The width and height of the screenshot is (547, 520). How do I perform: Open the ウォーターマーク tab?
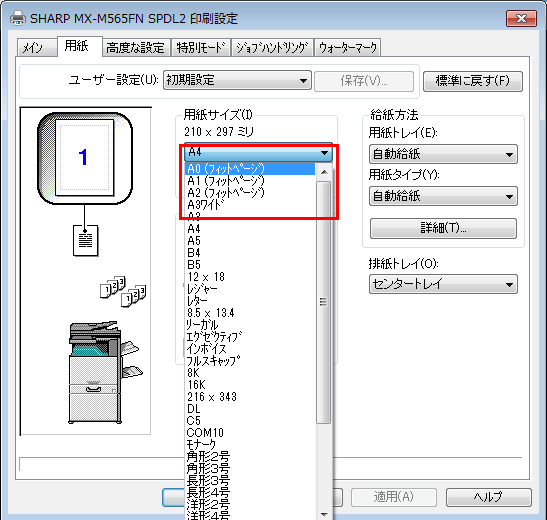pos(347,47)
